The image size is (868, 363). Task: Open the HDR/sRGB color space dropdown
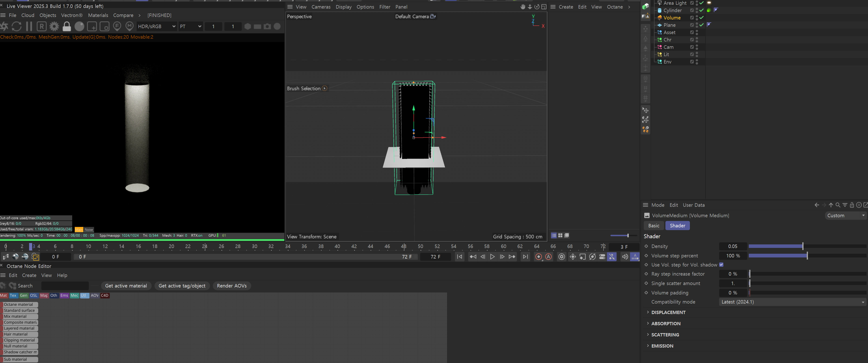coord(156,26)
